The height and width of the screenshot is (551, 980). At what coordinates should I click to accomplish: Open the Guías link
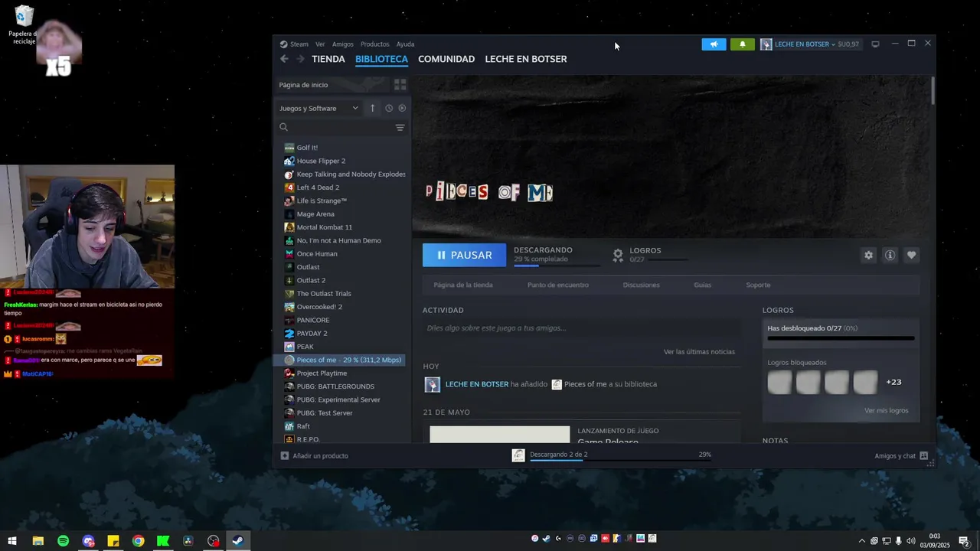pyautogui.click(x=703, y=285)
